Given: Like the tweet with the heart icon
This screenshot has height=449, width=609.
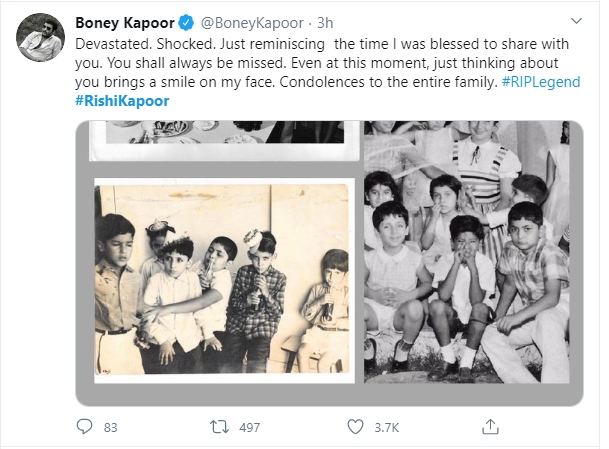Looking at the screenshot, I should coord(355,427).
